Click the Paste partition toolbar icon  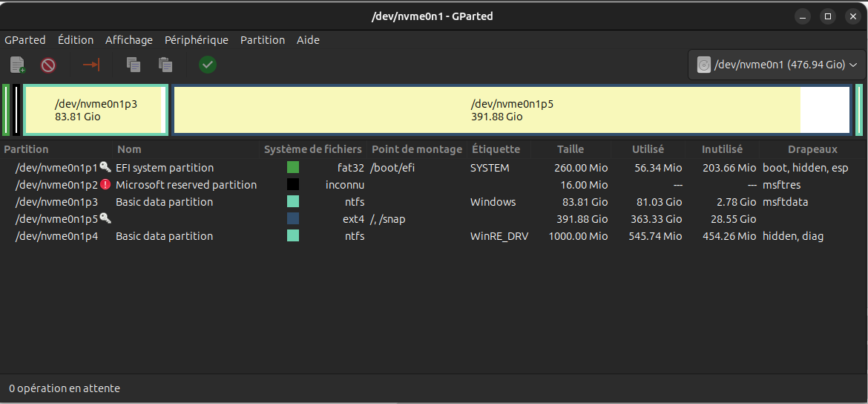[165, 65]
